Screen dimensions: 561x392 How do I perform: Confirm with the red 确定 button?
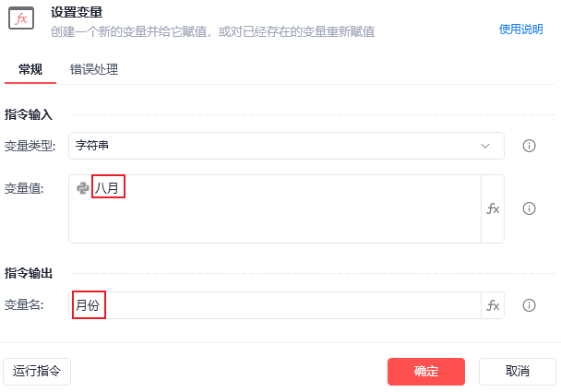(x=425, y=371)
